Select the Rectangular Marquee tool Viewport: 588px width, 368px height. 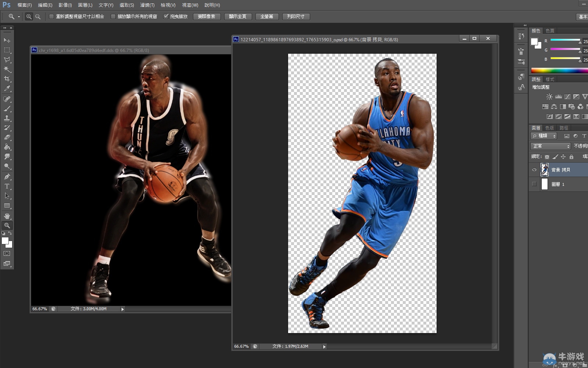coord(7,50)
